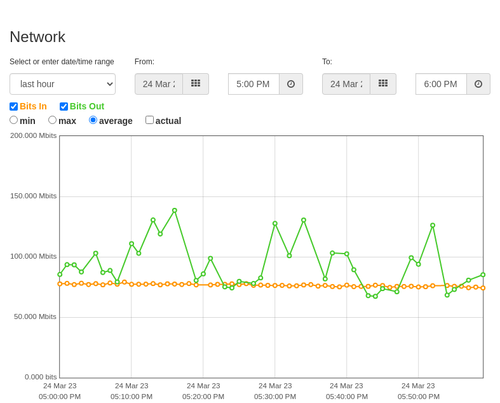Select the min radio button

14,120
